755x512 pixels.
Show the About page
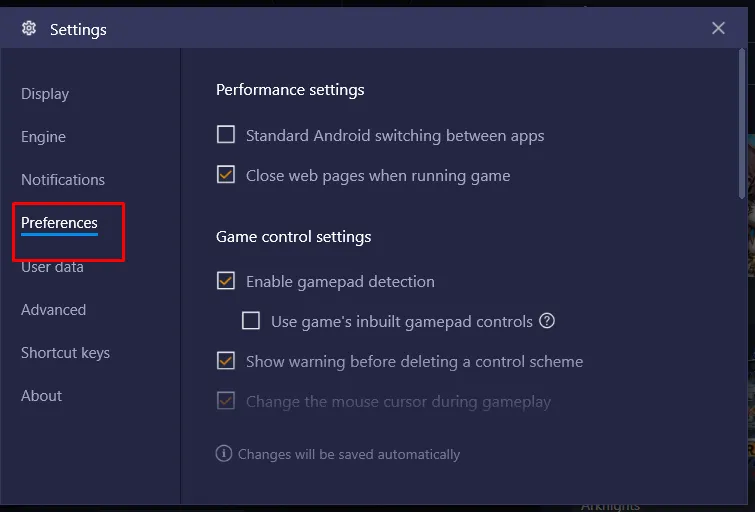tap(41, 396)
